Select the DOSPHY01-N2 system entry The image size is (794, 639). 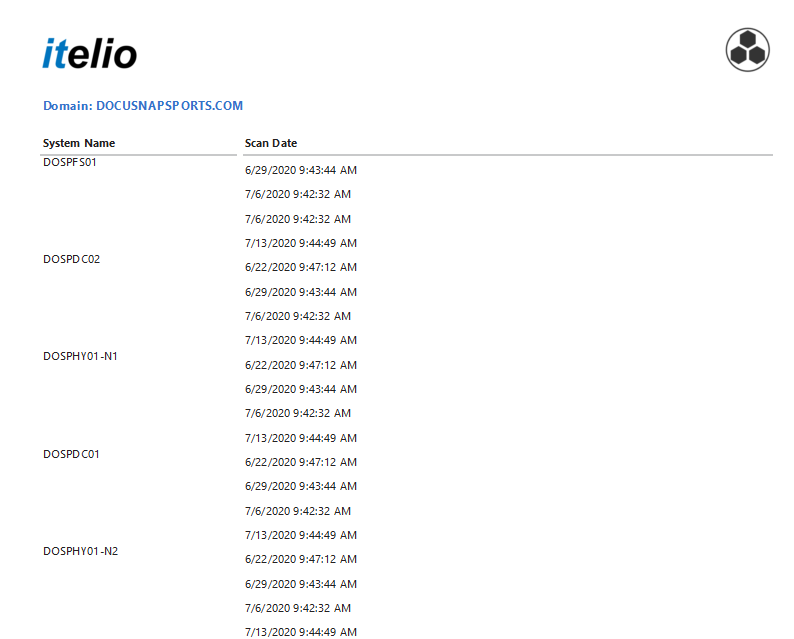80,551
